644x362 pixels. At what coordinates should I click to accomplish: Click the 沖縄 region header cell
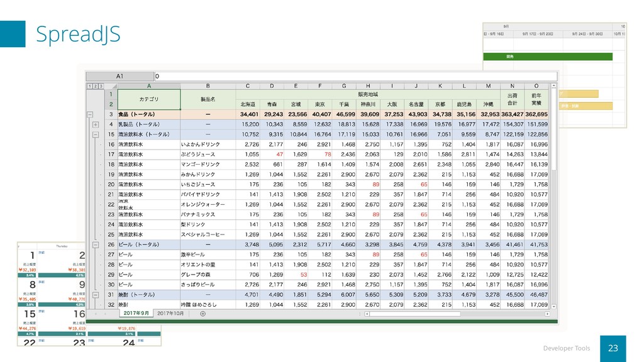point(488,105)
